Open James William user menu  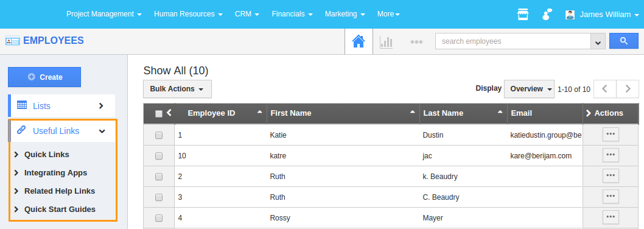click(x=609, y=15)
